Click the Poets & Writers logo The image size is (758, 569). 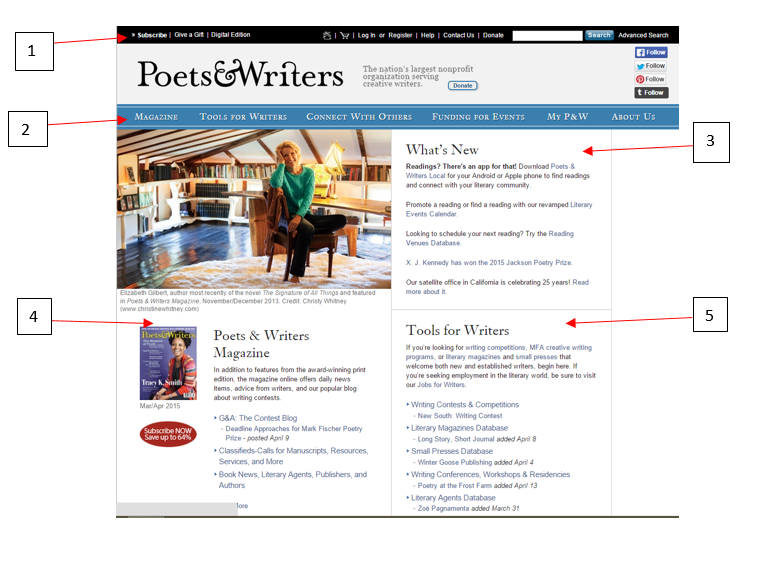point(240,74)
